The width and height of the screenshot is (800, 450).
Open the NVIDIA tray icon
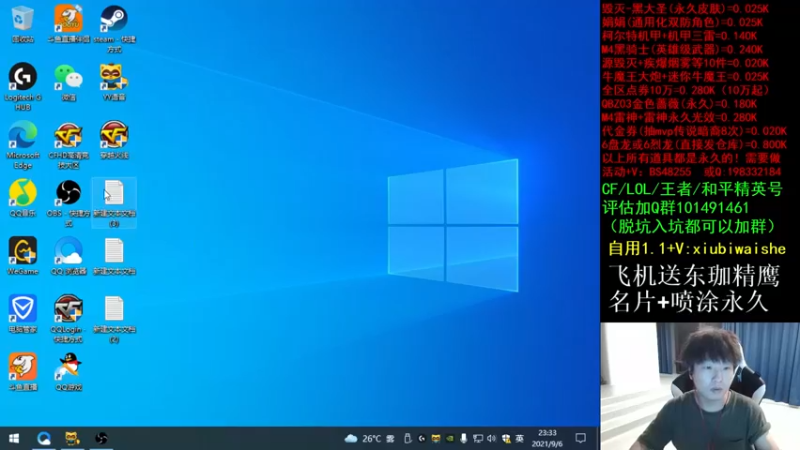[449, 438]
